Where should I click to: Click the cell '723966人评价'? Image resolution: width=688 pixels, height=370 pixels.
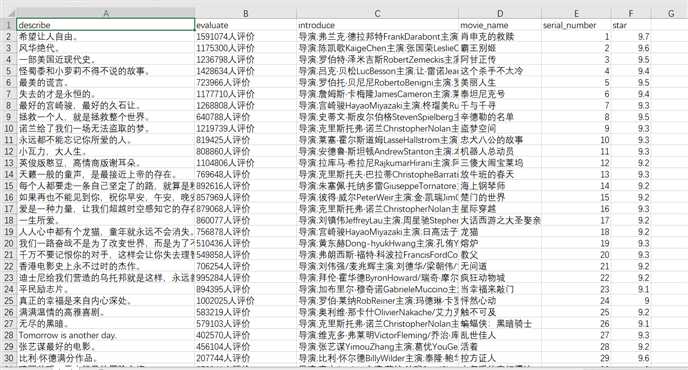click(x=246, y=83)
